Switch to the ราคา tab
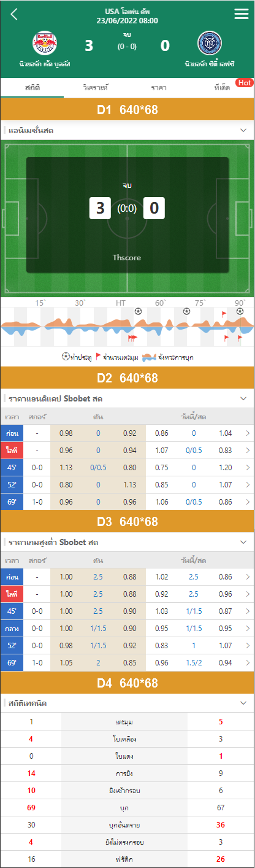 tap(159, 88)
